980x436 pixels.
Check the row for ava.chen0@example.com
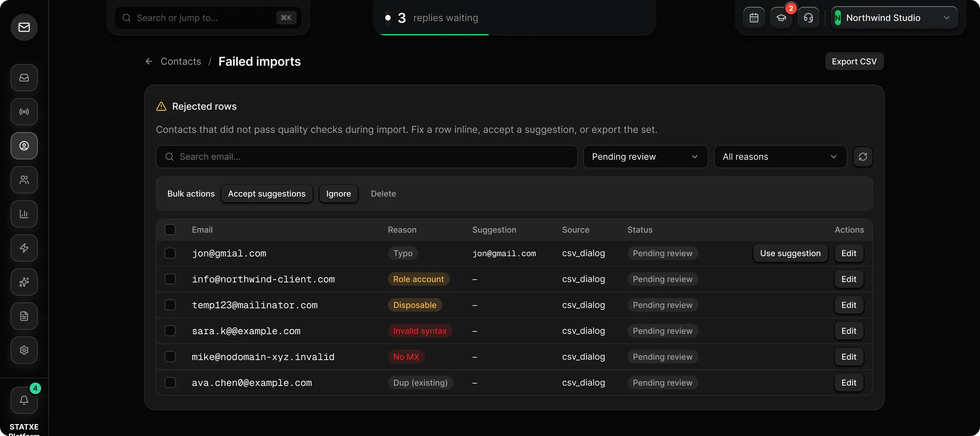(170, 383)
